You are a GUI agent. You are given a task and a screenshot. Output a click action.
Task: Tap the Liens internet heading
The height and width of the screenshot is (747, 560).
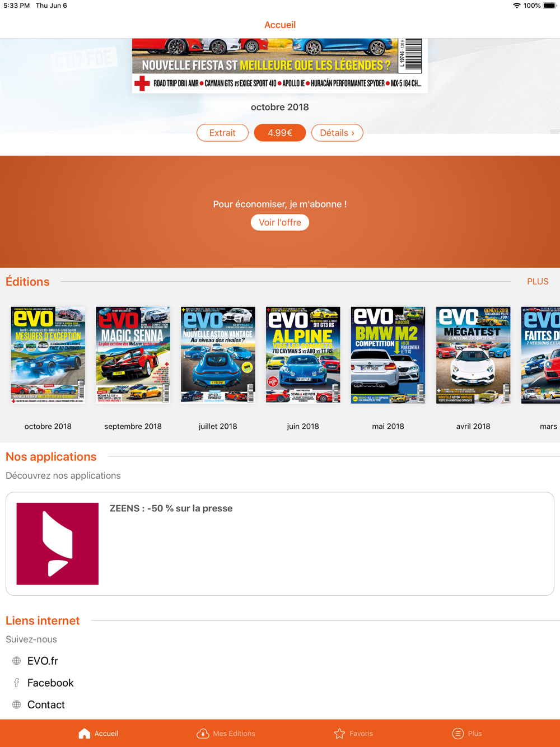[x=43, y=620]
